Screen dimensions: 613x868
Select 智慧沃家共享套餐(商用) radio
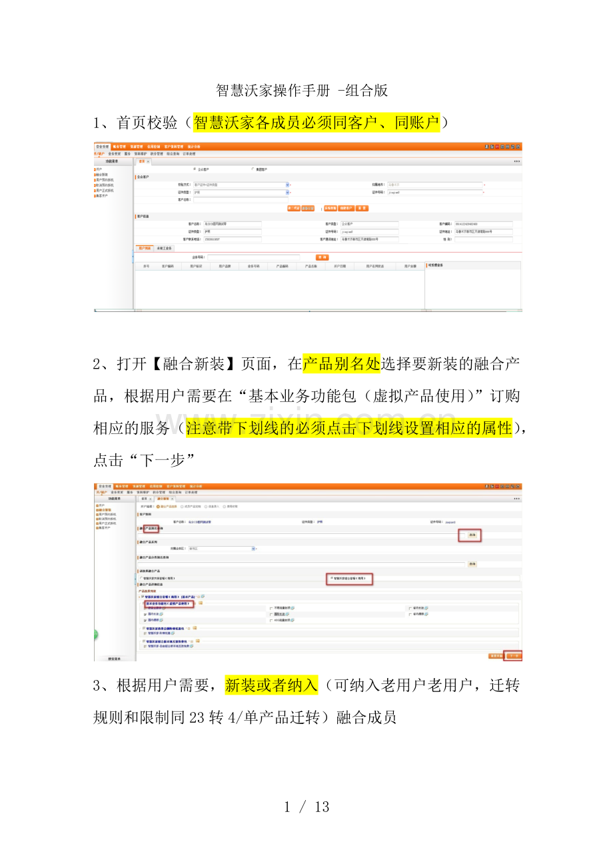[x=141, y=578]
